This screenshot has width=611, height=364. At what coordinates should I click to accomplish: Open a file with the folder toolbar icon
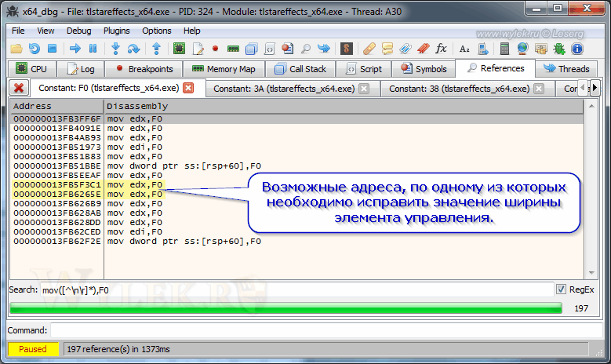click(x=16, y=49)
